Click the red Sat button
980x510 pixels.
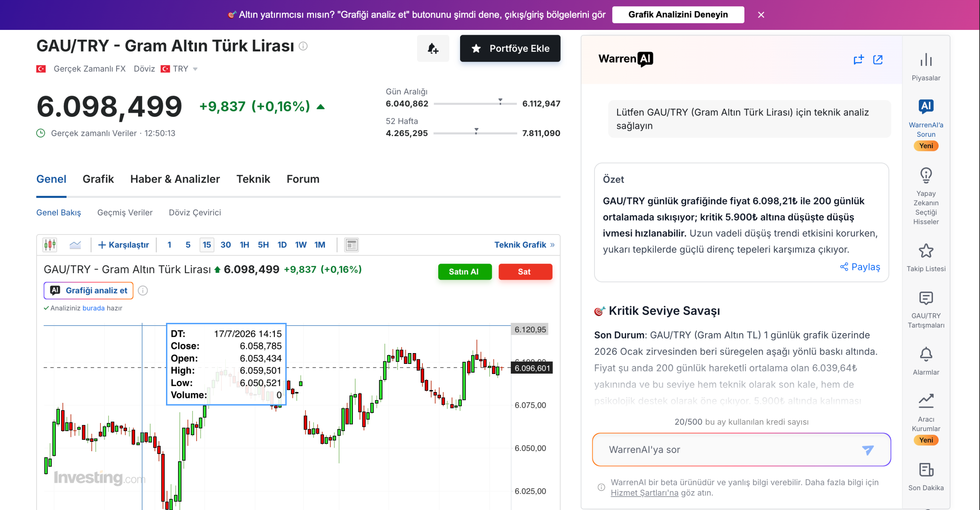[x=525, y=272]
